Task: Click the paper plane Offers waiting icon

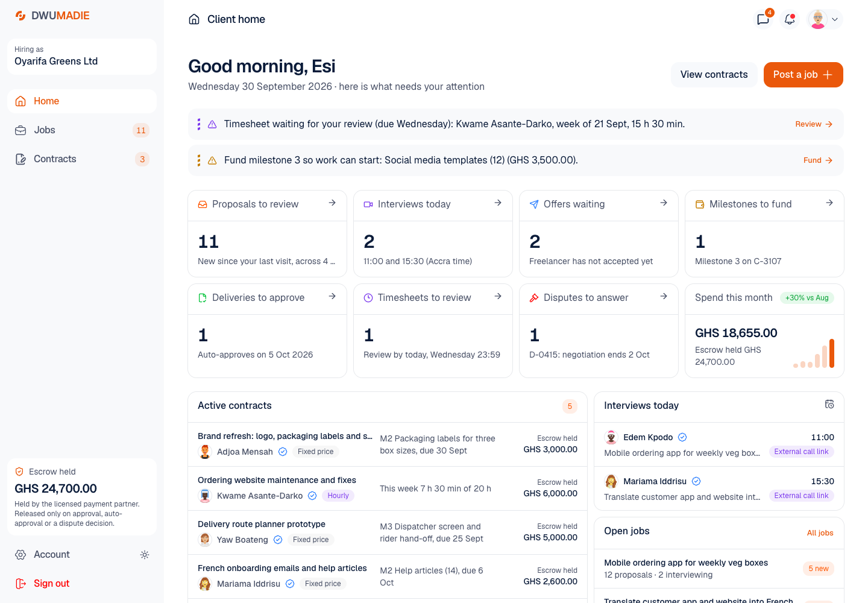Action: tap(534, 204)
